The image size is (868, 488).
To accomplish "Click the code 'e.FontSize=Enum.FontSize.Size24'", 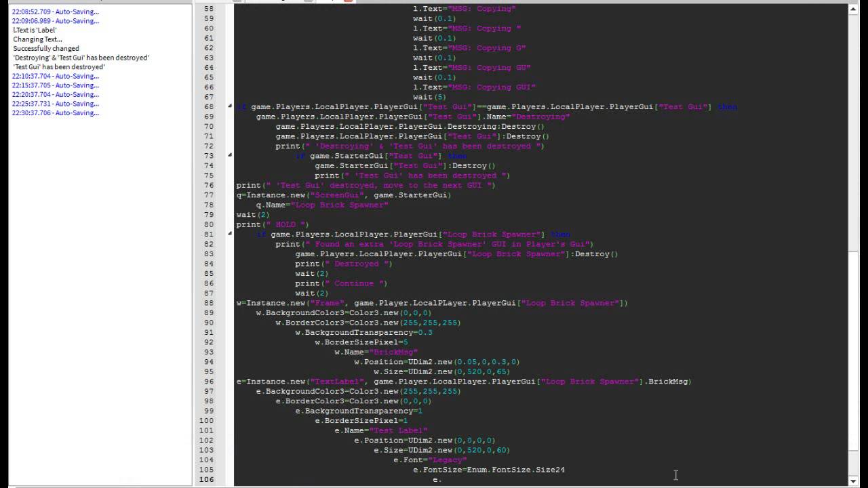I will (x=489, y=470).
